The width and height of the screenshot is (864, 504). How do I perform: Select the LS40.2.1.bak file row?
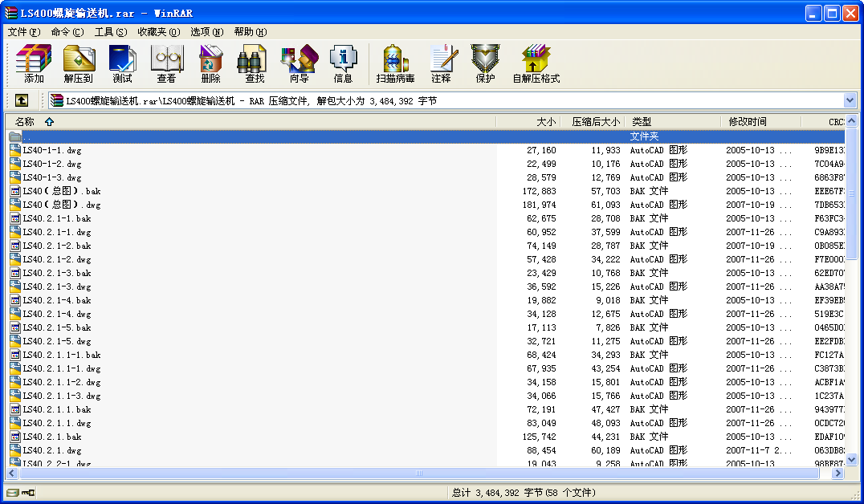(52, 437)
